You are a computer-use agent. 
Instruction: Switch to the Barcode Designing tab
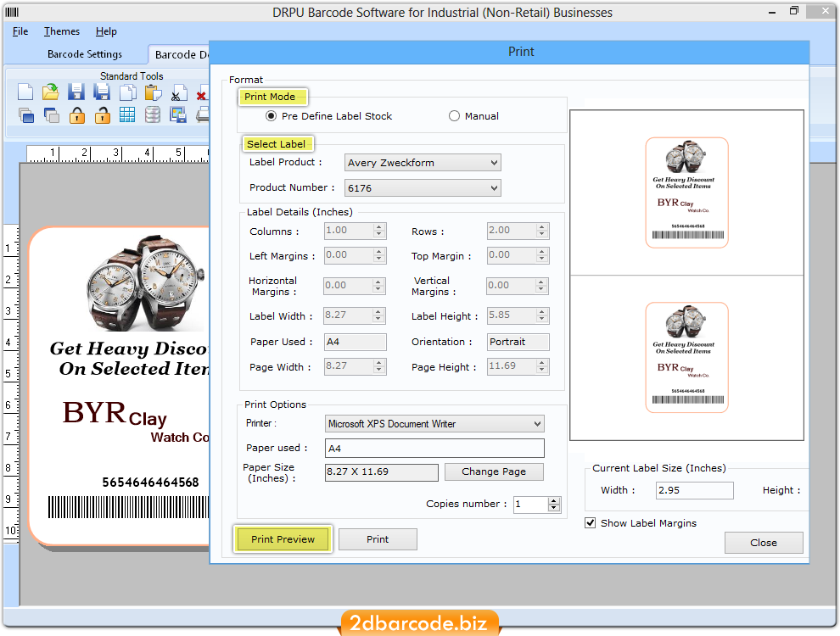181,54
